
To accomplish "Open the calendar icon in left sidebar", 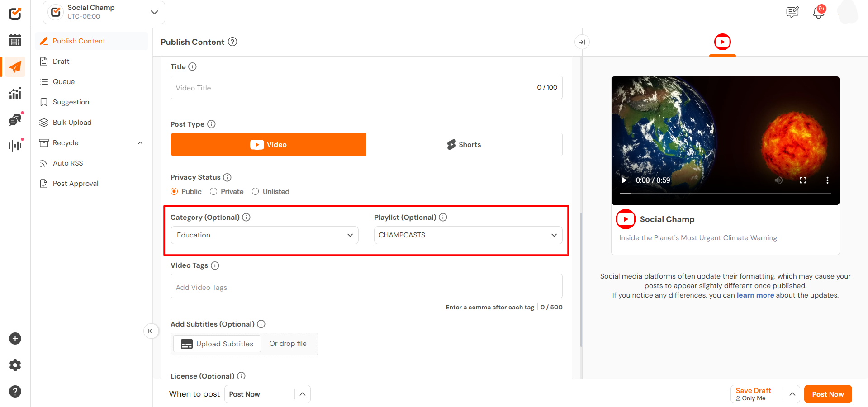I will (x=15, y=40).
